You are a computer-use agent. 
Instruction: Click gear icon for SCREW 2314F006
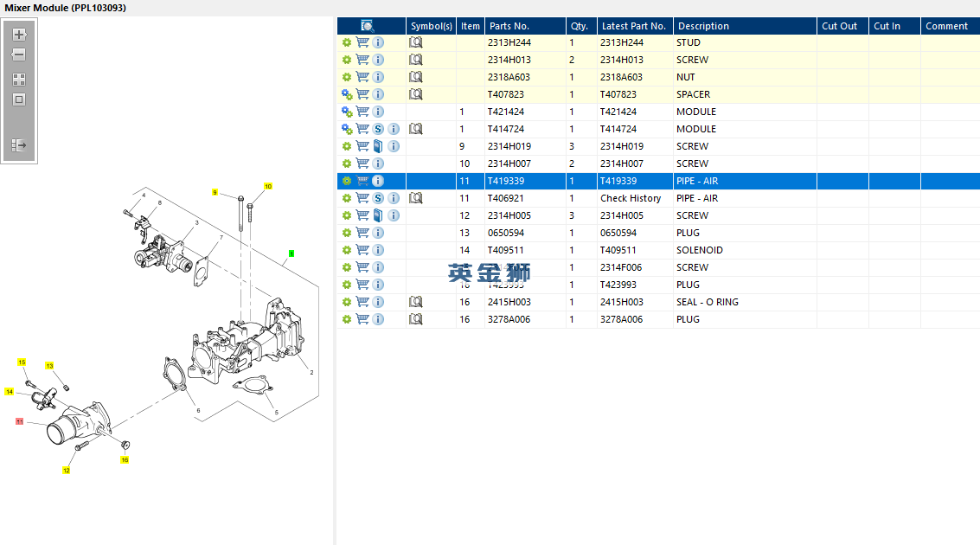347,266
